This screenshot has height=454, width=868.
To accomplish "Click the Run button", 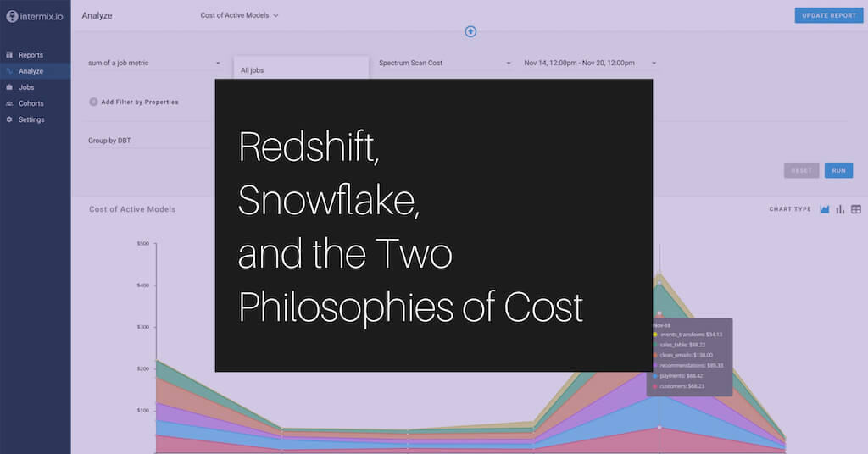I will click(838, 170).
